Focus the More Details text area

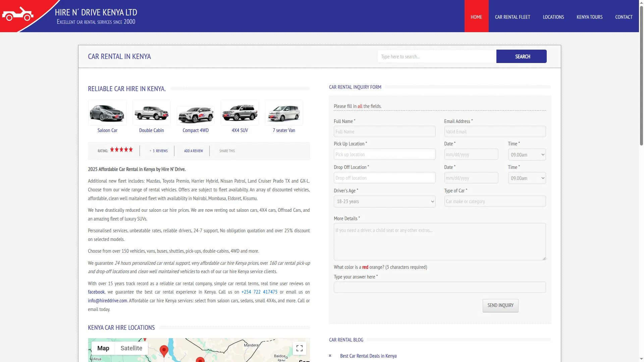(440, 242)
